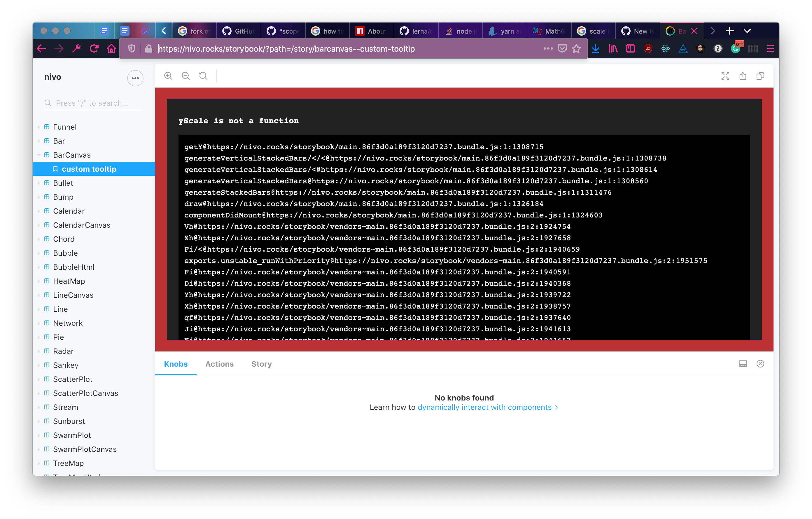The image size is (812, 519).
Task: Open page actions ellipsis menu
Action: tap(548, 48)
